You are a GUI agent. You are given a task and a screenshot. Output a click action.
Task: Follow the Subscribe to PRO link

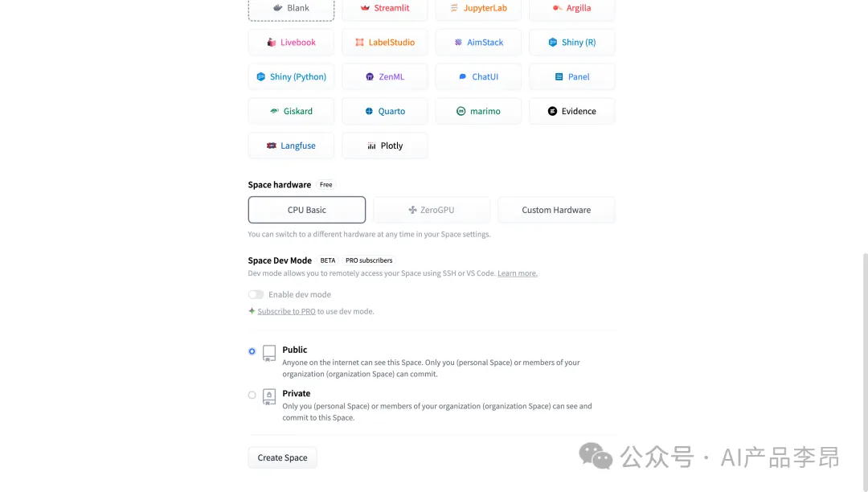point(286,311)
